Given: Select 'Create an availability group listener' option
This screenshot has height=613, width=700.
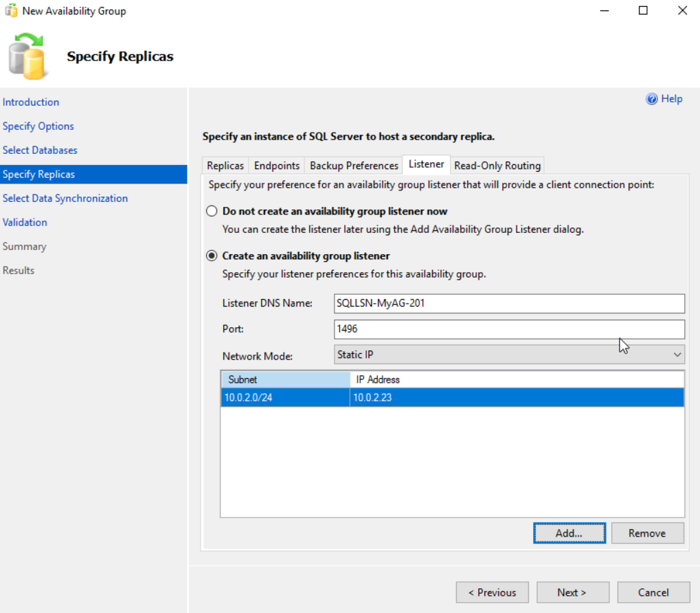Looking at the screenshot, I should (x=212, y=256).
